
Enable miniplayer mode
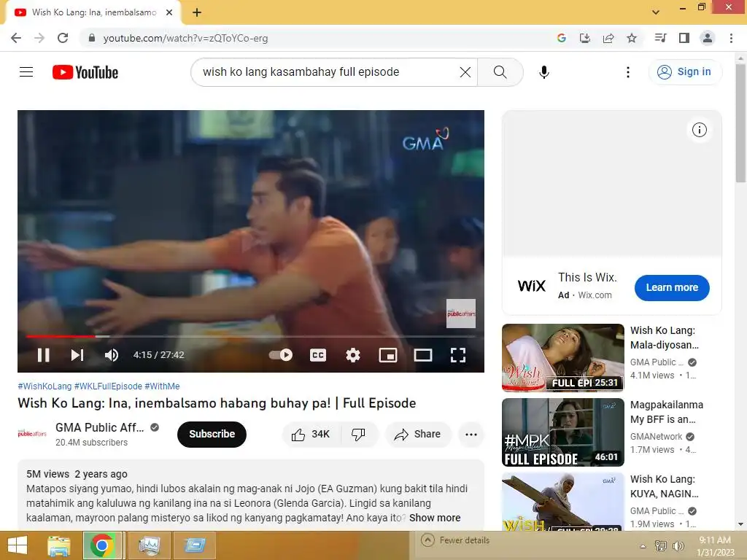coord(388,355)
